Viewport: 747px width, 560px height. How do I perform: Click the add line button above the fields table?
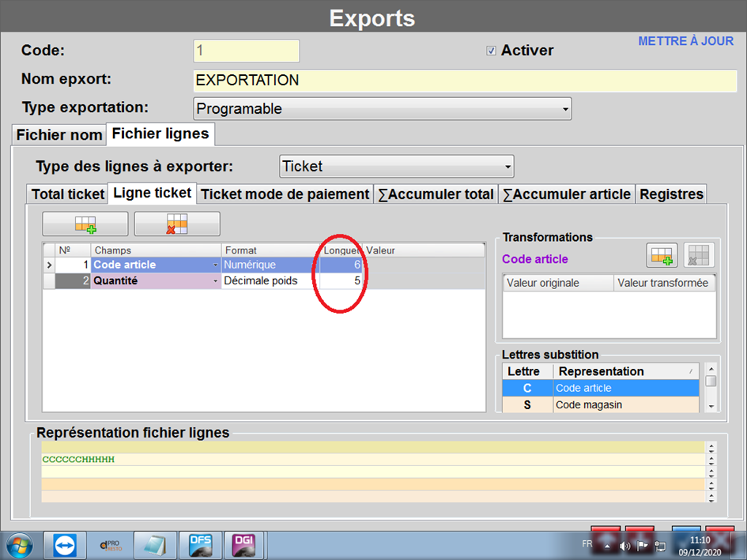85,224
